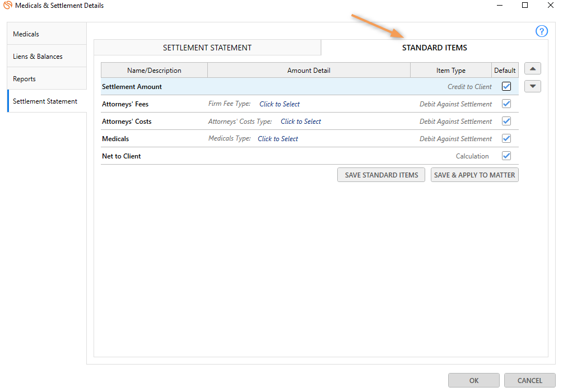Toggle Default checkbox for Attorneys' Fees
Viewport: 563px width, 392px height.
pos(506,104)
